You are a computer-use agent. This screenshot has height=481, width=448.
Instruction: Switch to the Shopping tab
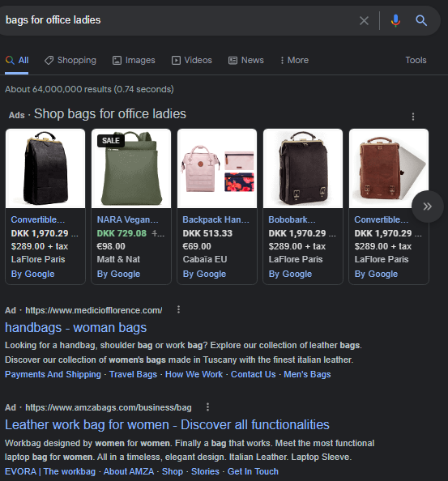point(70,60)
